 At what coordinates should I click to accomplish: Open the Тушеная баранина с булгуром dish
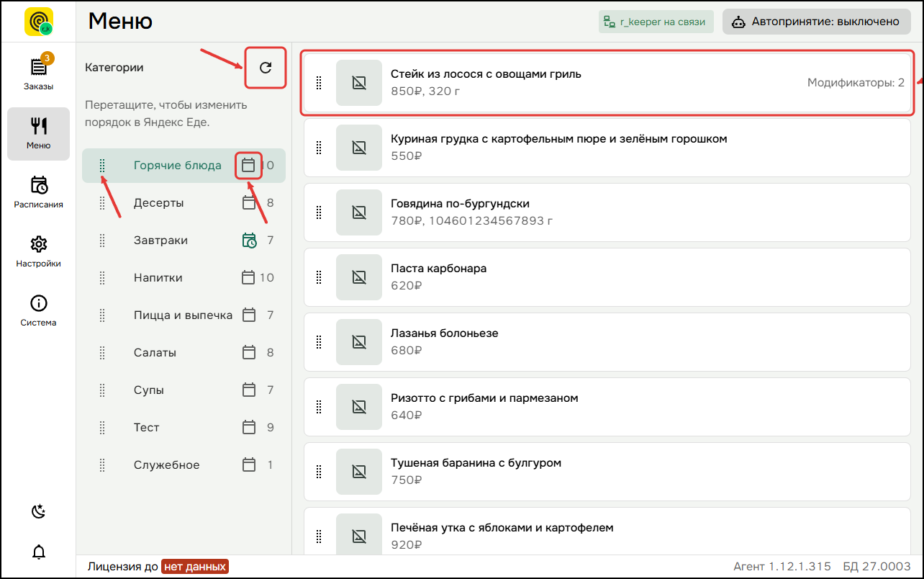pos(607,472)
